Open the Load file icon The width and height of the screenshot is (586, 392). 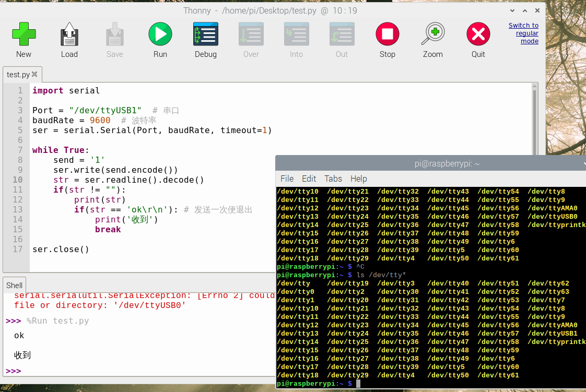tap(69, 34)
